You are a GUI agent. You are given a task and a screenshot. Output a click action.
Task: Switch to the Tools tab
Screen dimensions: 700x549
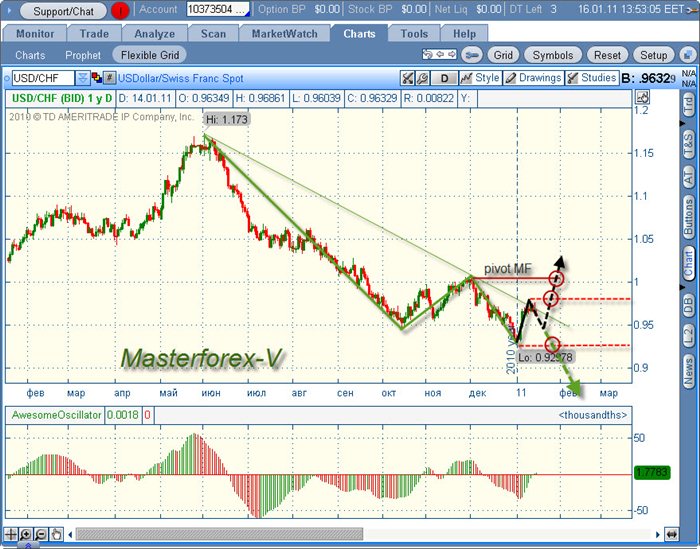point(414,33)
